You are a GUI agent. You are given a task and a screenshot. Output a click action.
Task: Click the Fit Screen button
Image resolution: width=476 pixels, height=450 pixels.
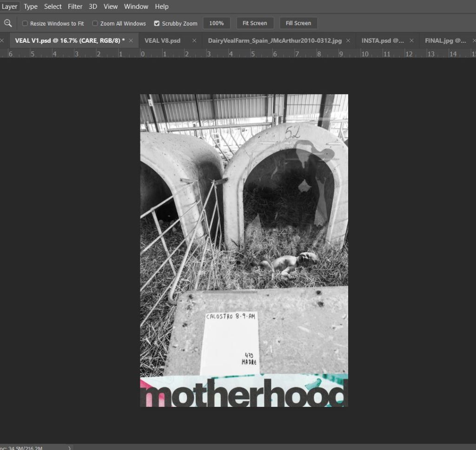tap(255, 23)
